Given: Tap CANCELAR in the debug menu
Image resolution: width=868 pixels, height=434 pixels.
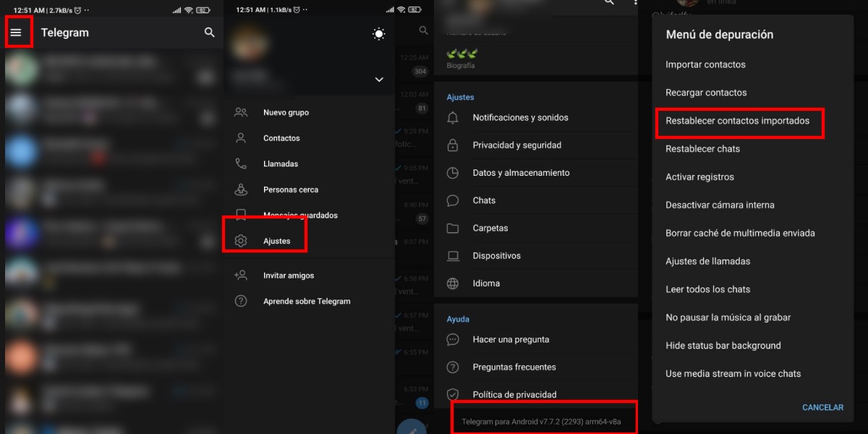Looking at the screenshot, I should click(822, 407).
